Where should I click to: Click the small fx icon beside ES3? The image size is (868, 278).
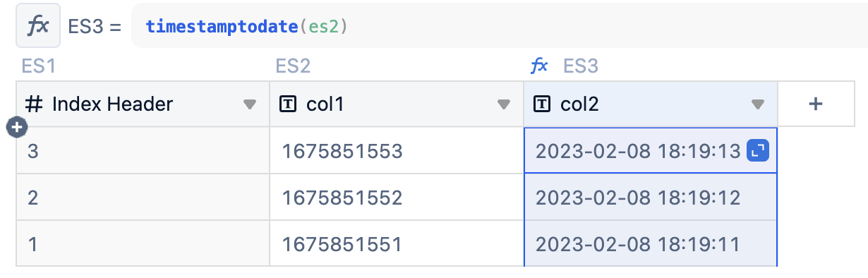coord(539,66)
